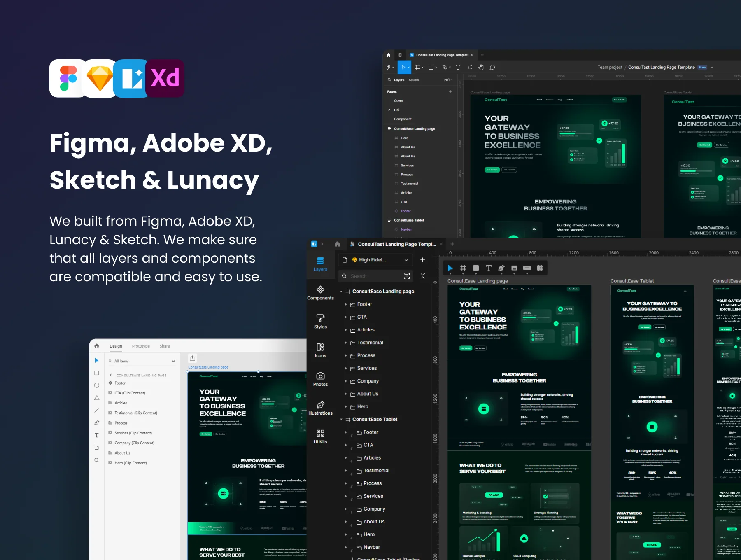Select the Ellipse tool in Adobe XD
This screenshot has width=741, height=560.
coord(97,385)
